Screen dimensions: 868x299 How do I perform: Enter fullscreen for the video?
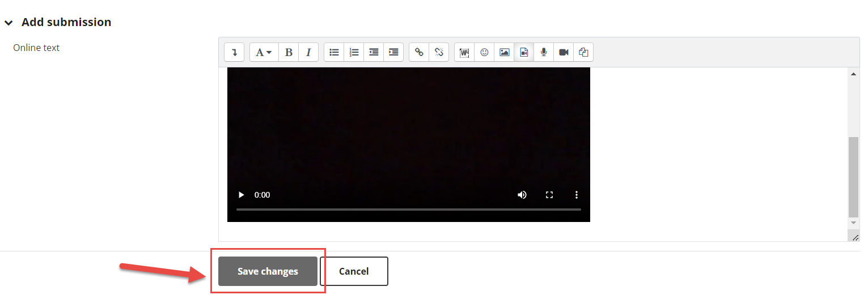(x=549, y=195)
